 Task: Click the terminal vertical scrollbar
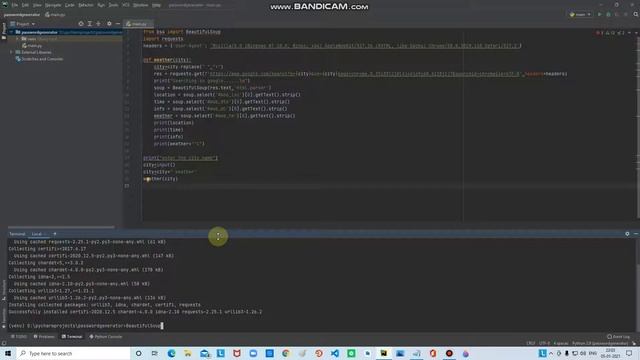tap(638, 286)
